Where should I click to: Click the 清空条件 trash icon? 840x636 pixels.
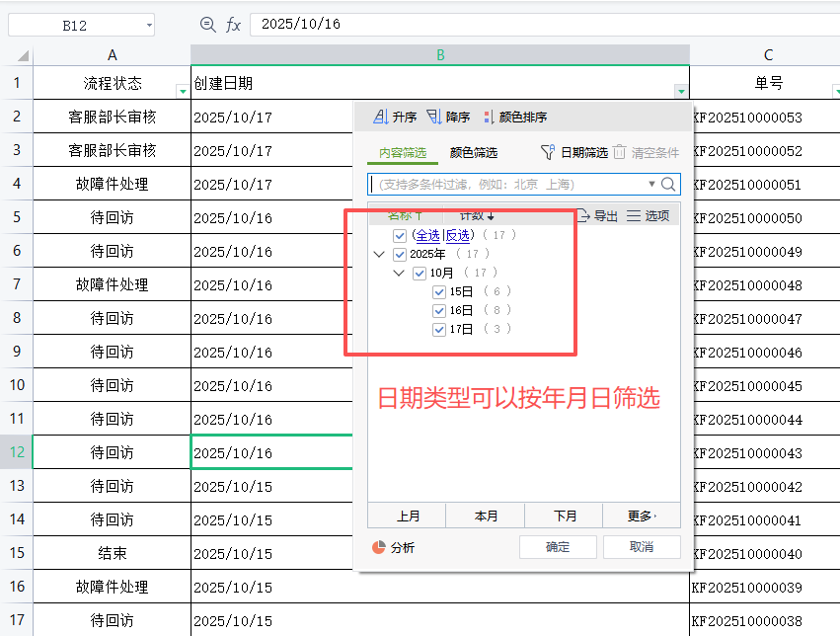pos(619,152)
